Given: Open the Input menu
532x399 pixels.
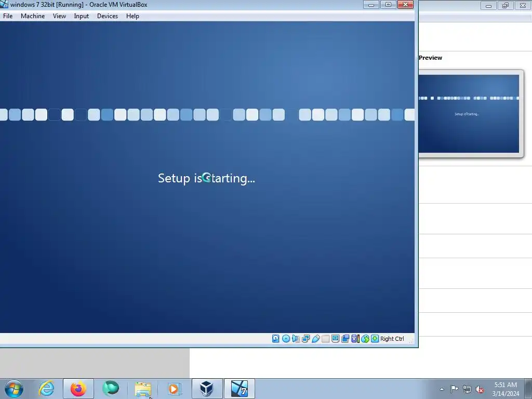Looking at the screenshot, I should [x=82, y=16].
